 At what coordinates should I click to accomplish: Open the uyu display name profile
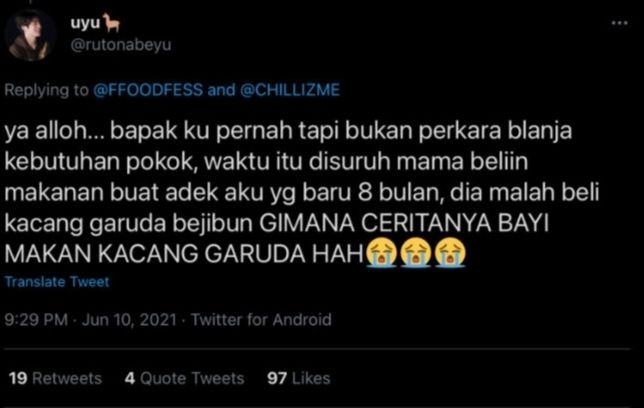click(85, 23)
